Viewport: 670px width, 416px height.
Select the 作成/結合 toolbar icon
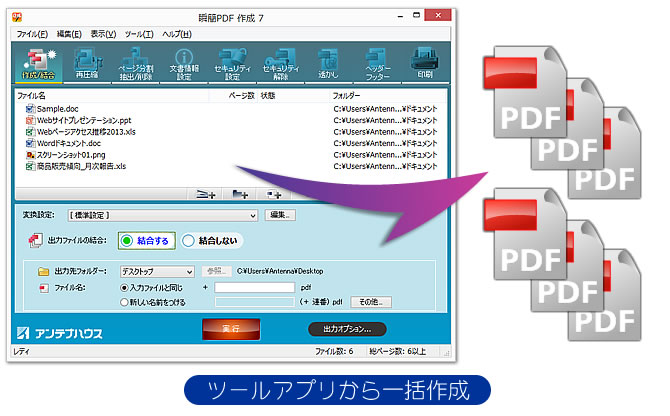coord(38,64)
